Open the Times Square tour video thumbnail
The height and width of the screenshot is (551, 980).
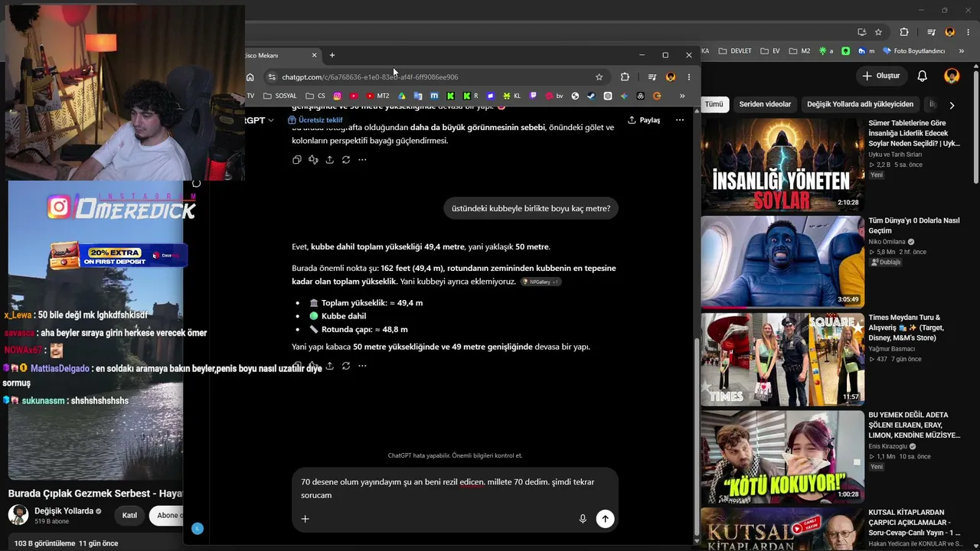pos(782,359)
